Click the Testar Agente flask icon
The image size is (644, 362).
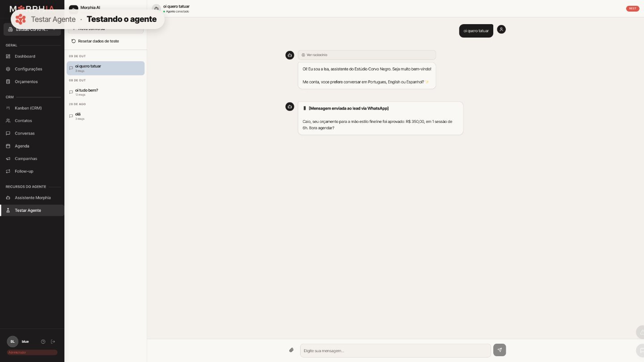(x=8, y=210)
